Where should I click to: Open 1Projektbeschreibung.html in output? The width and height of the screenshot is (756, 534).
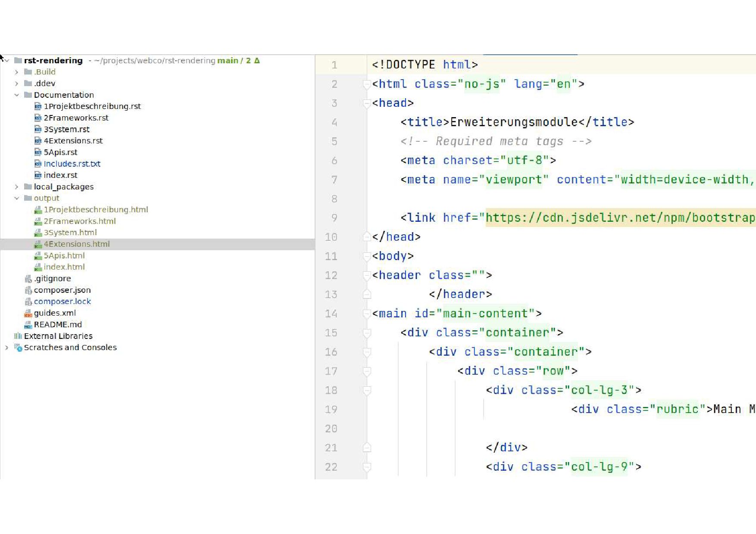tap(96, 210)
